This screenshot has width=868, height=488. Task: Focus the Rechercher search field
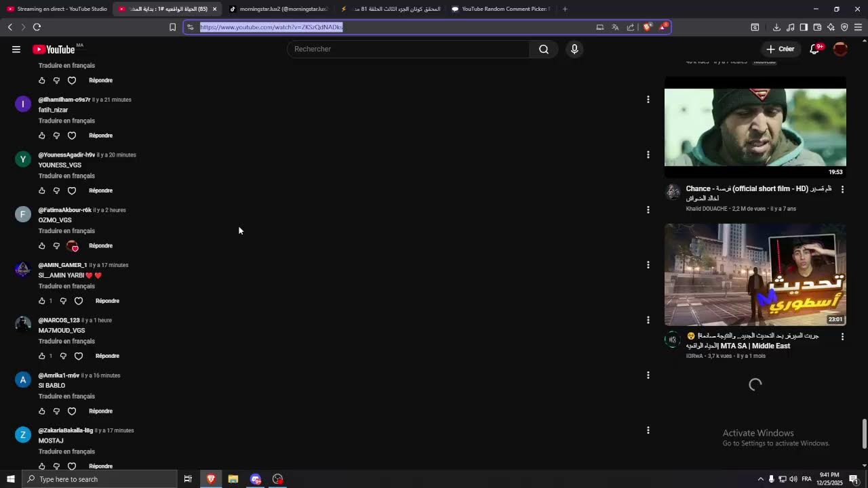click(408, 49)
